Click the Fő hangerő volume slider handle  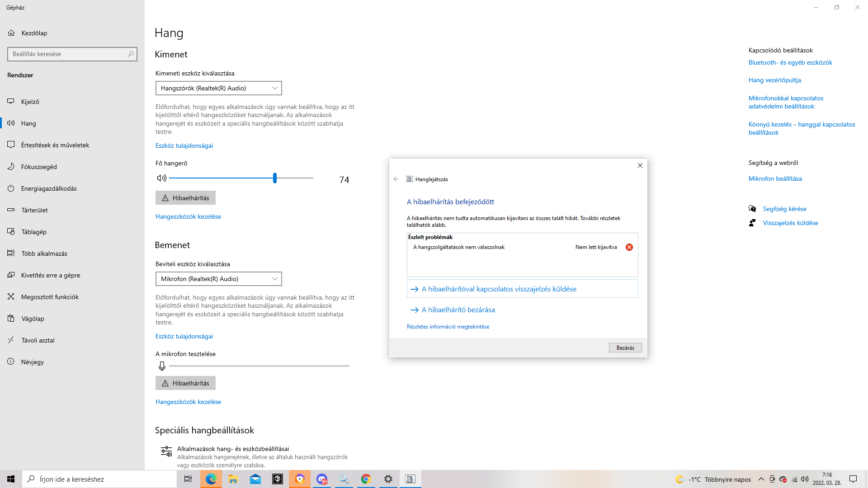pos(274,178)
